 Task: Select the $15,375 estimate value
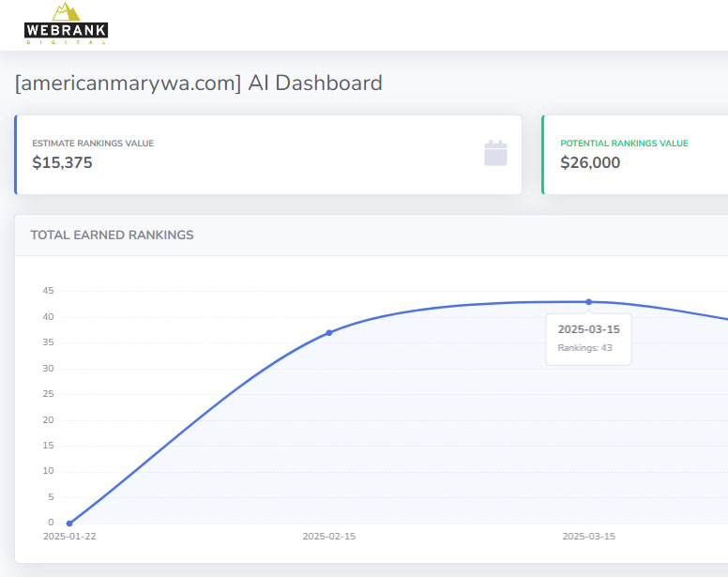(x=62, y=163)
